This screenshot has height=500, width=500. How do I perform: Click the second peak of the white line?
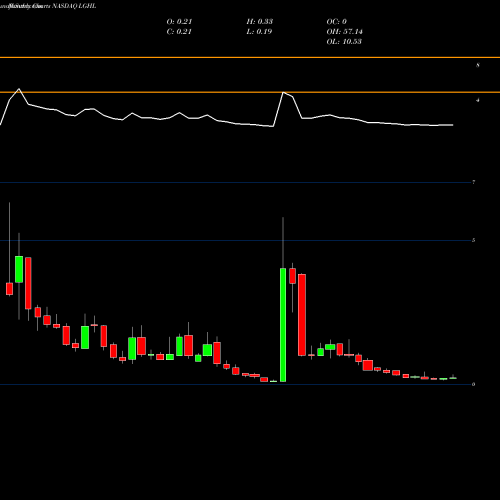tap(283, 92)
